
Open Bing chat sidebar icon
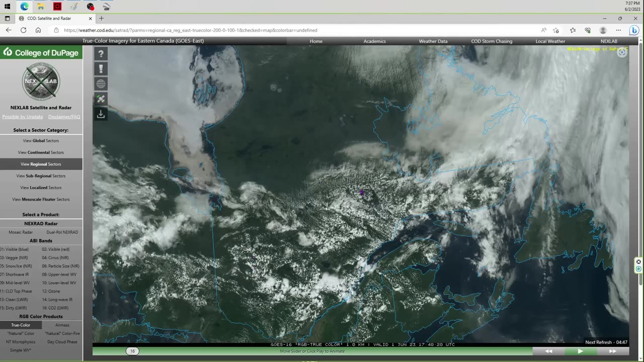click(x=634, y=30)
